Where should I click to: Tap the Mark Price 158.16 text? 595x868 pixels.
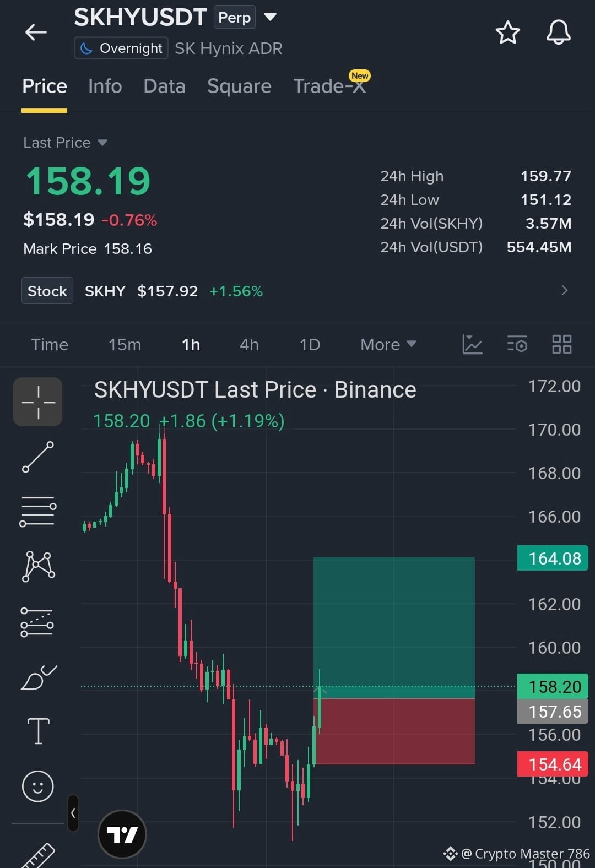pyautogui.click(x=88, y=249)
